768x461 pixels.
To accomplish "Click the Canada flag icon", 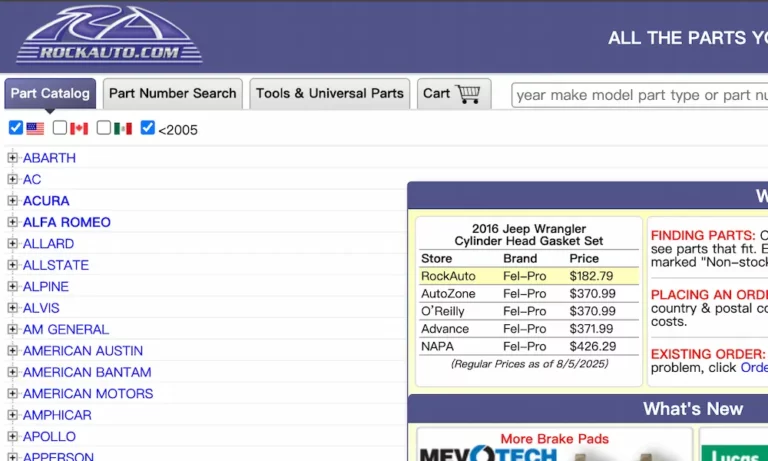I will click(x=79, y=129).
